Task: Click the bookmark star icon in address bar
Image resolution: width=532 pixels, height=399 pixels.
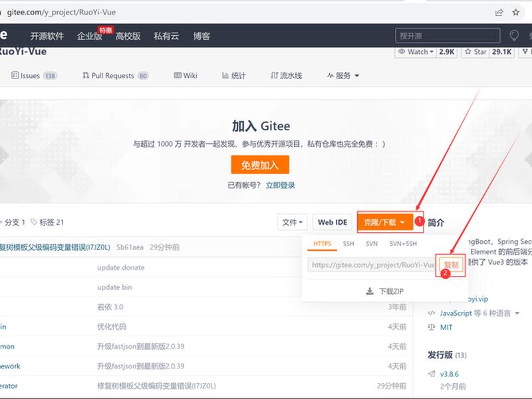Action: [x=516, y=13]
